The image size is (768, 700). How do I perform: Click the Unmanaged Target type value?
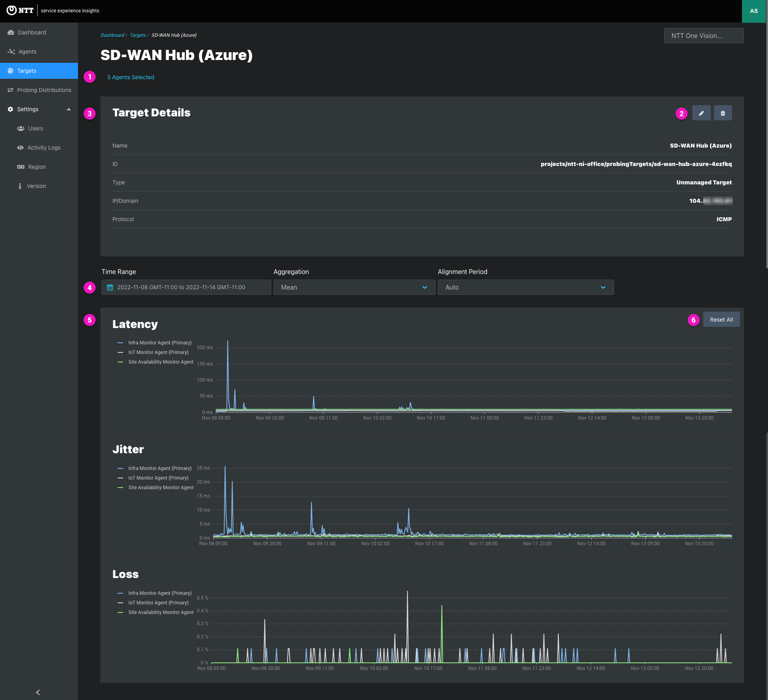click(x=704, y=182)
